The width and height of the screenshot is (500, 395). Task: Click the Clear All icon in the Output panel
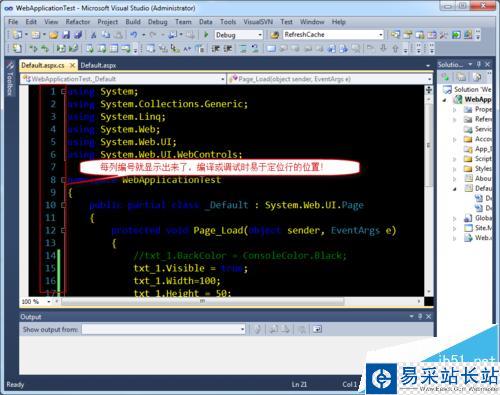click(302, 330)
